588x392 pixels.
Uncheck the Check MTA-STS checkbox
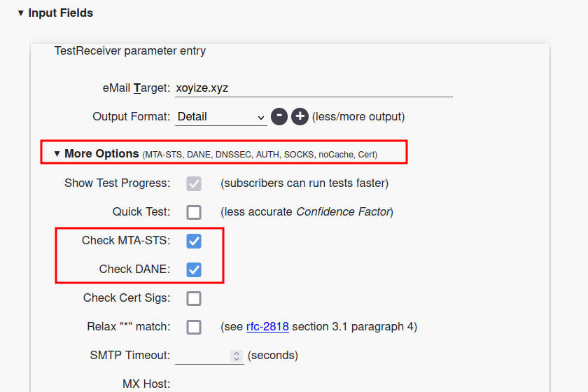click(x=194, y=241)
